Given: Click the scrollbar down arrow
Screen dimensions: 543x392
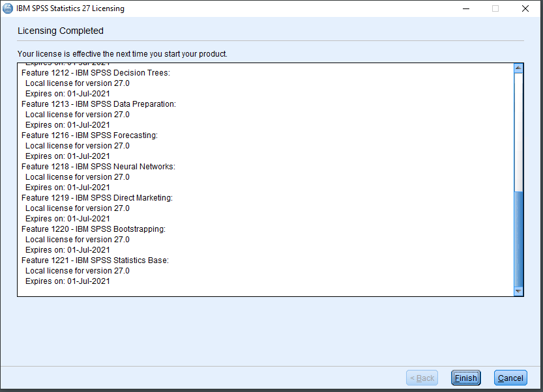Looking at the screenshot, I should [520, 291].
